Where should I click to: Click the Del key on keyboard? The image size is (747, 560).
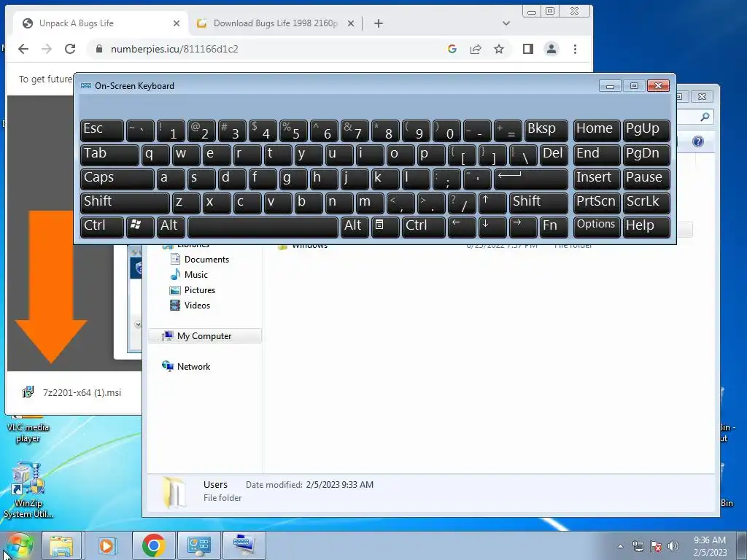pyautogui.click(x=554, y=155)
